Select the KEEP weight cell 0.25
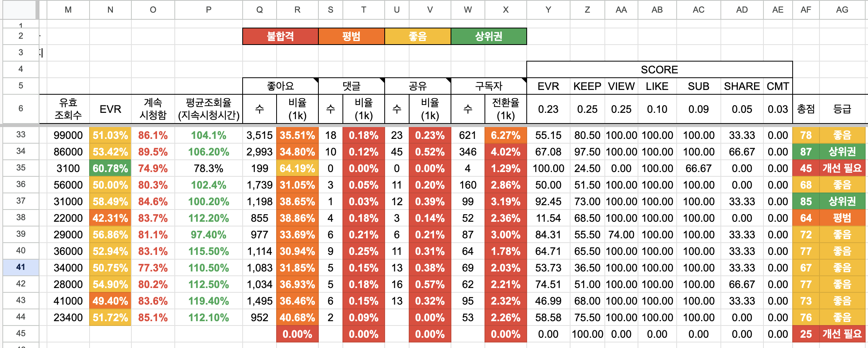 pos(587,109)
